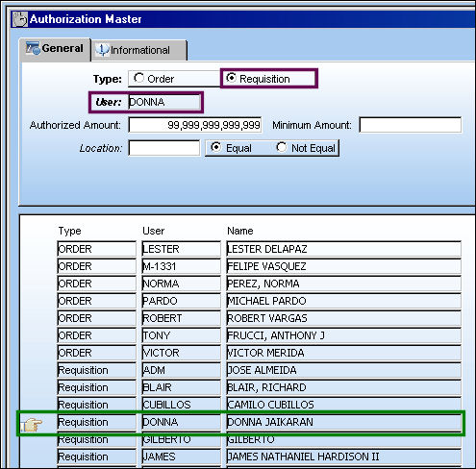
Task: Switch to the General tab
Action: 55,49
